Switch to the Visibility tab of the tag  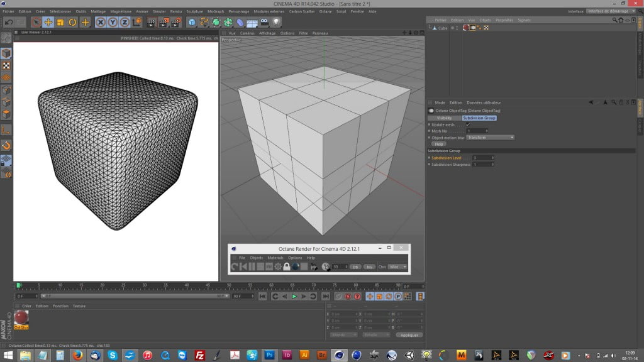coord(445,118)
